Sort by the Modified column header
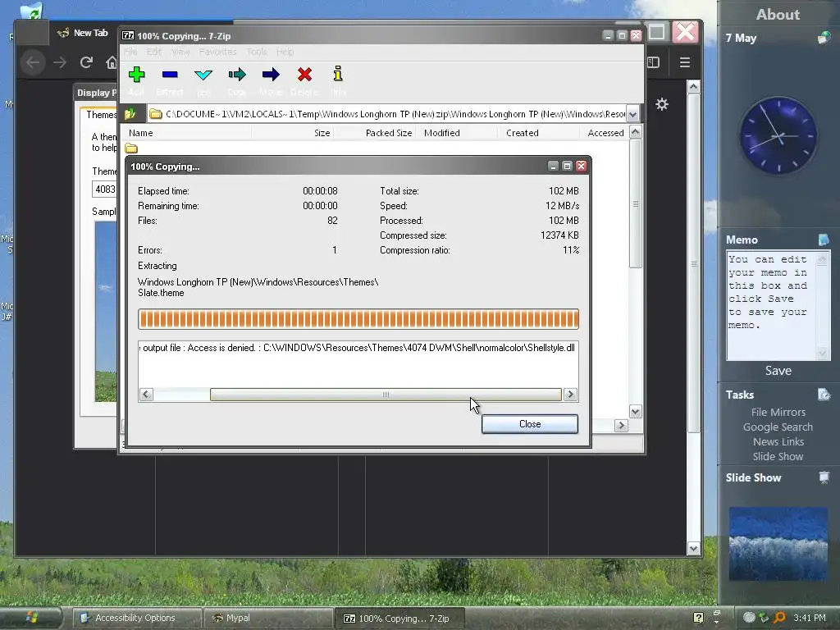 (458, 133)
